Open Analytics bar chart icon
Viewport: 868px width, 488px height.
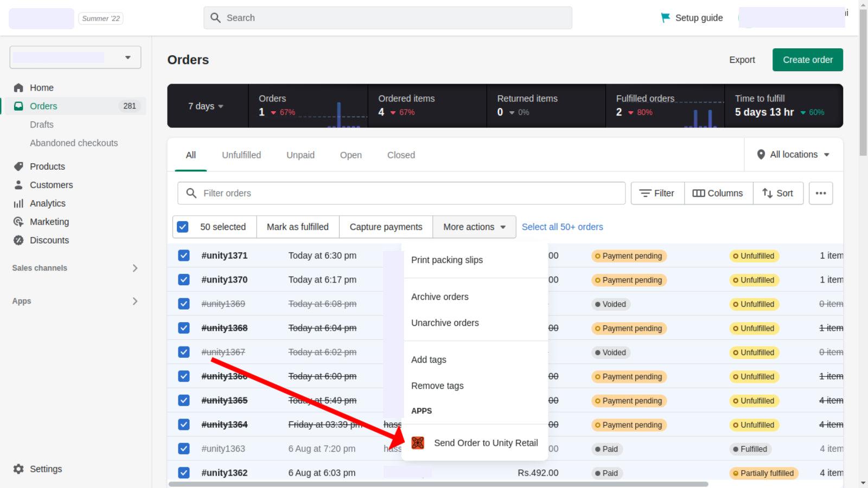coord(18,203)
